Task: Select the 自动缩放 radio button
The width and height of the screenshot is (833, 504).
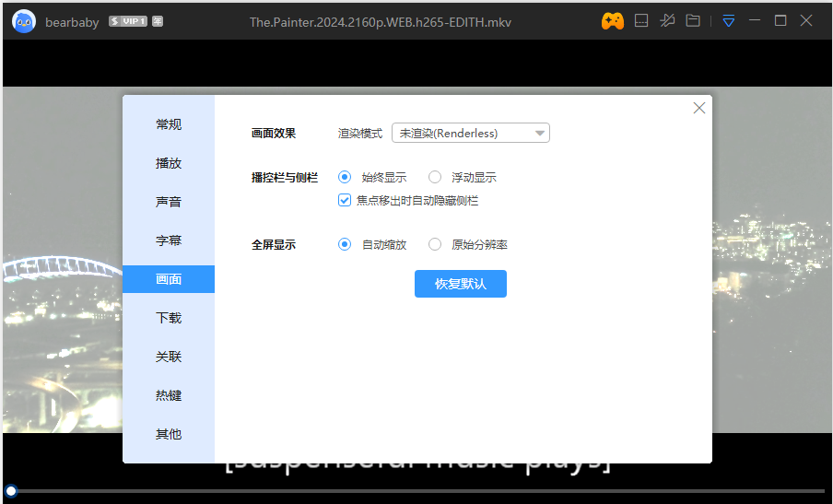Action: pos(346,244)
